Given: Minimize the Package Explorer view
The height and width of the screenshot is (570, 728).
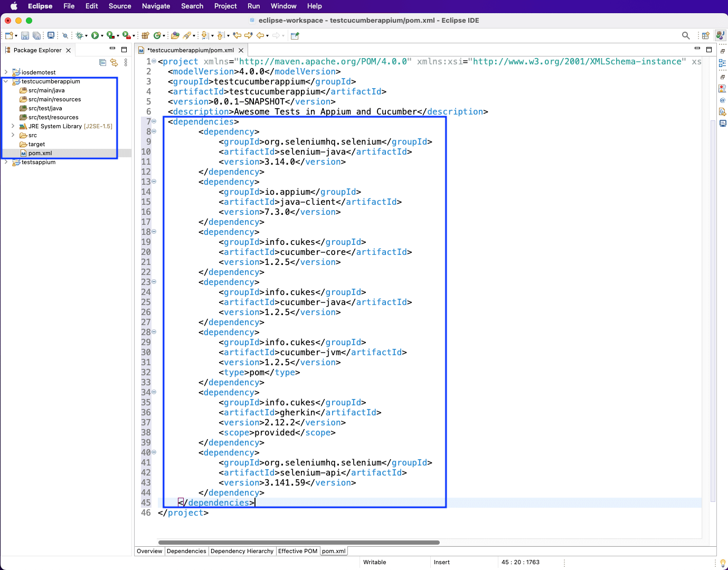Looking at the screenshot, I should point(112,49).
